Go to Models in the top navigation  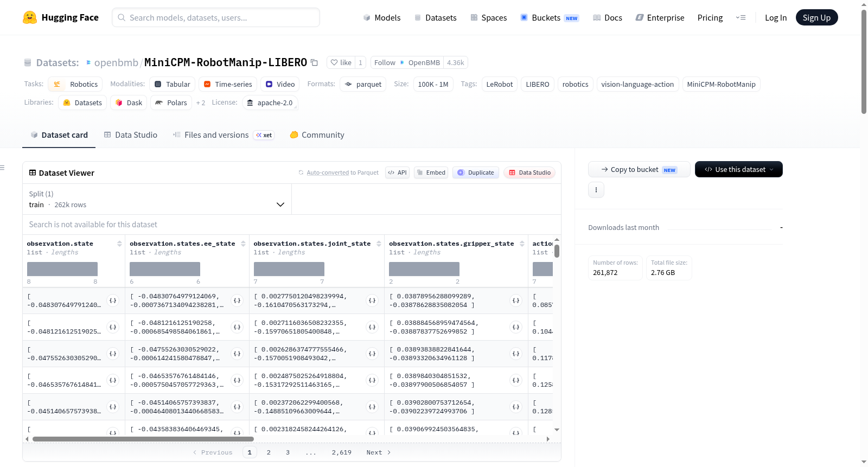382,18
